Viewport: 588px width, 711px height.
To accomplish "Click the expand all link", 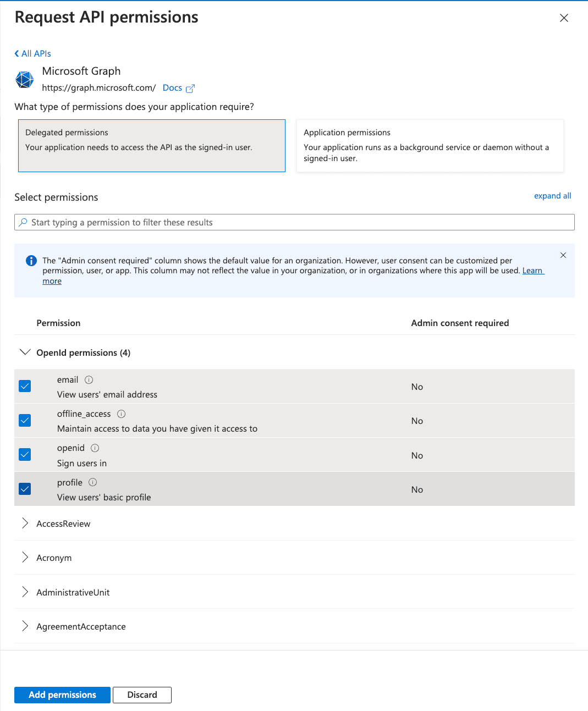I will [x=552, y=196].
